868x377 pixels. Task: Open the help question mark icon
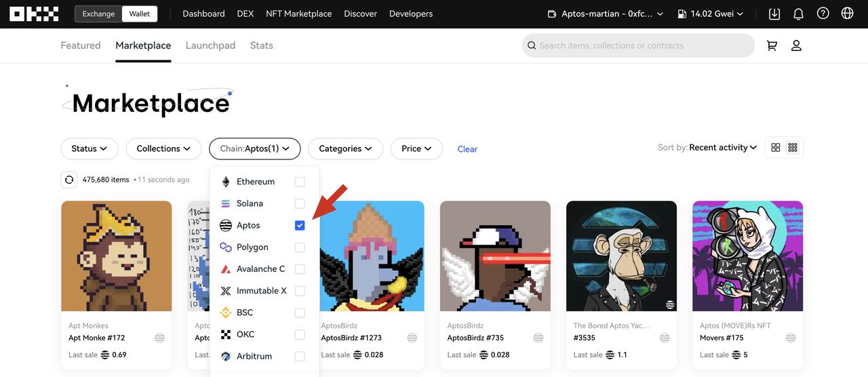823,14
